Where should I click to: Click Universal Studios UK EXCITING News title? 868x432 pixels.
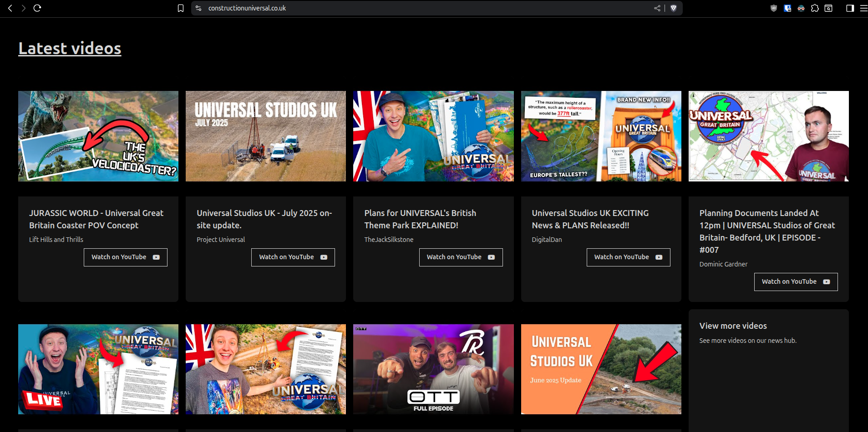point(590,219)
